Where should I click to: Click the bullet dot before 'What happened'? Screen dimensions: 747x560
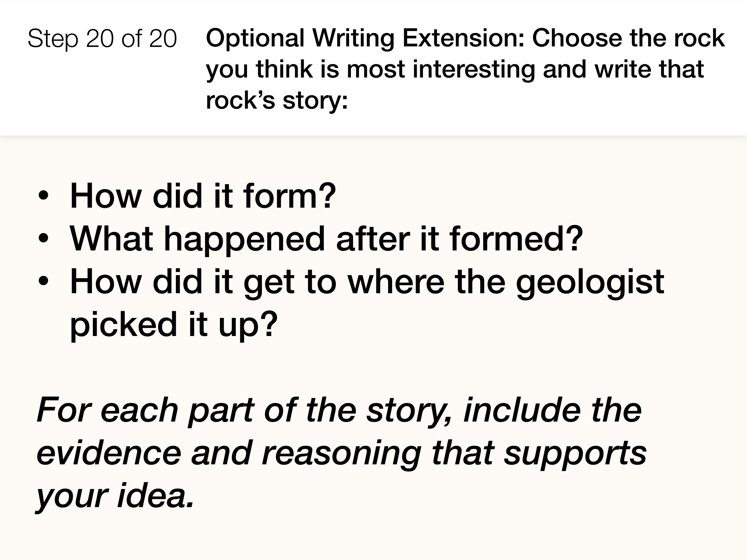43,239
